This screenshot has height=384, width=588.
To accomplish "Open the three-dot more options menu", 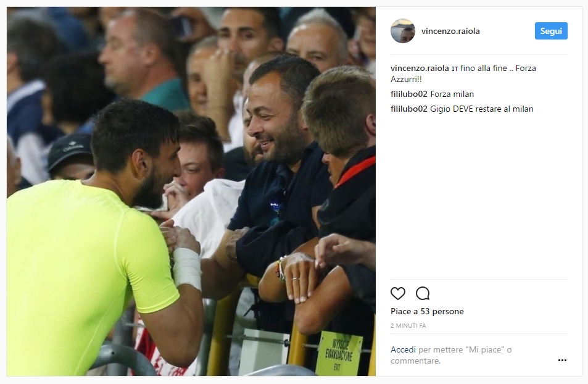I will tap(562, 361).
